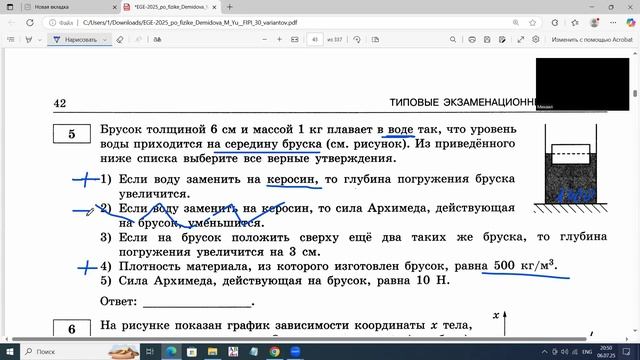
Task: Click the ENG language indicator
Action: pyautogui.click(x=587, y=351)
